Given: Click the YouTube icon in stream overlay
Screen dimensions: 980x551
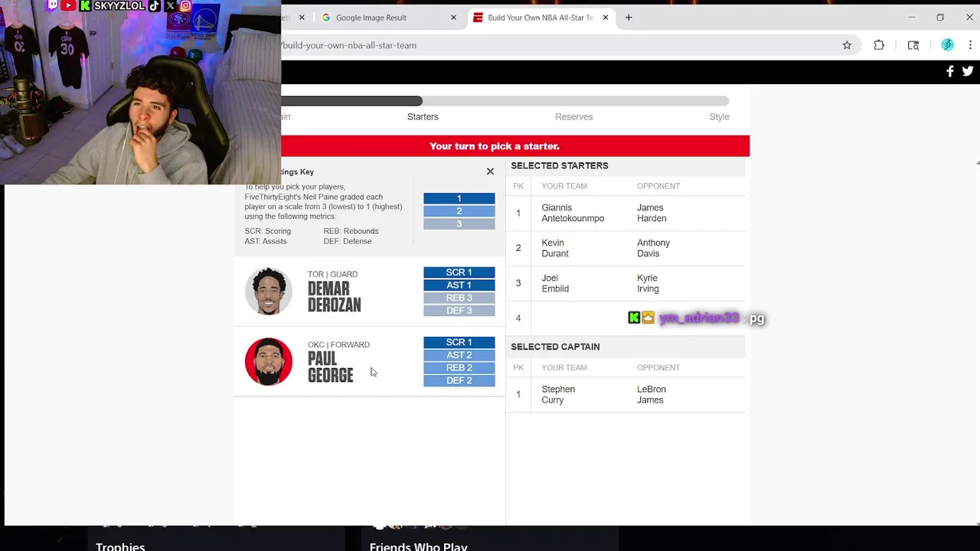Looking at the screenshot, I should click(x=69, y=5).
